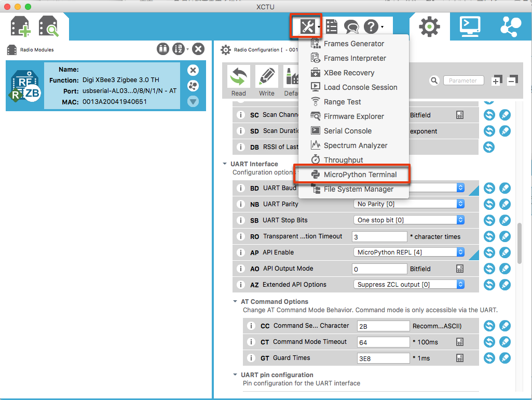Screen dimensions: 532x400
Task: Write the GT Guard Times setting
Action: (x=505, y=358)
